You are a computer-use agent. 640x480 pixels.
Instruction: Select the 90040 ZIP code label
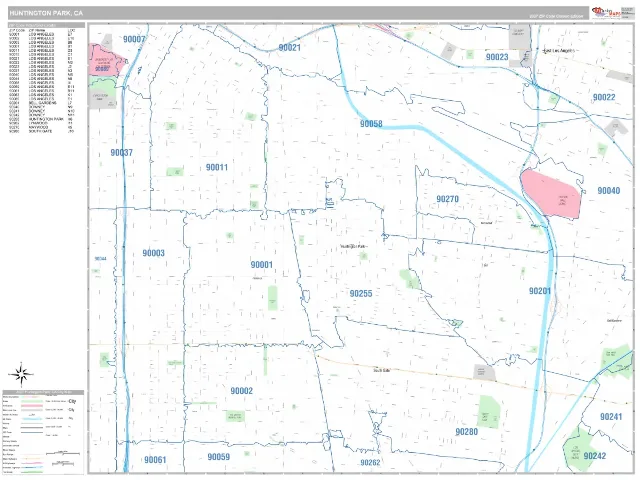click(609, 191)
